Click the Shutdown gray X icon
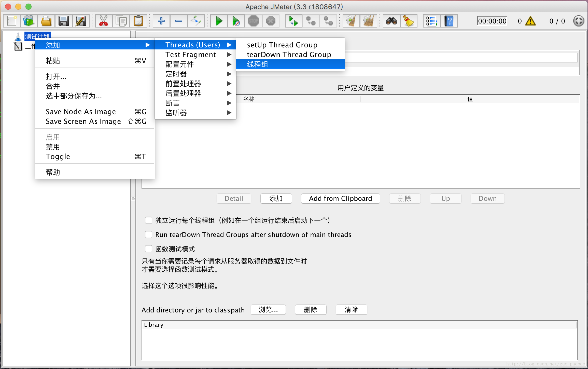588x369 pixels. coord(271,21)
